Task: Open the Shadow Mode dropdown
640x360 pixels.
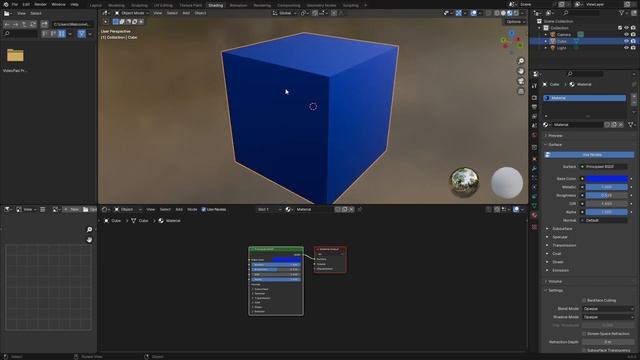Action: coord(608,317)
